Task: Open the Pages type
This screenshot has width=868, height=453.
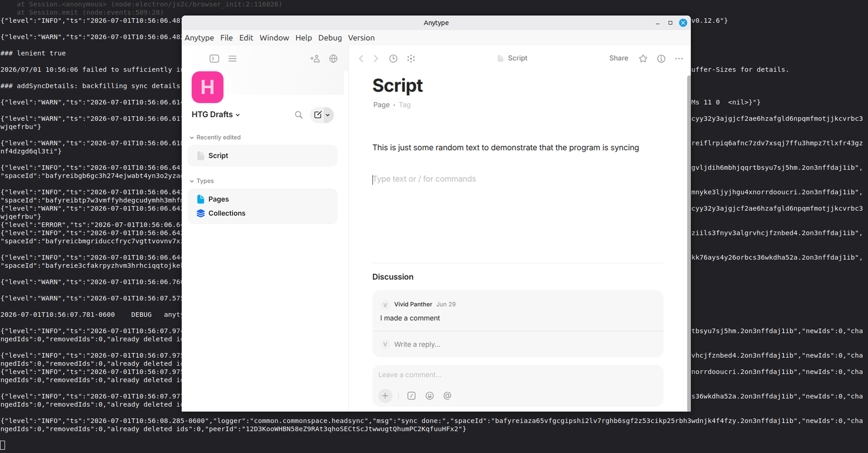Action: tap(263, 199)
